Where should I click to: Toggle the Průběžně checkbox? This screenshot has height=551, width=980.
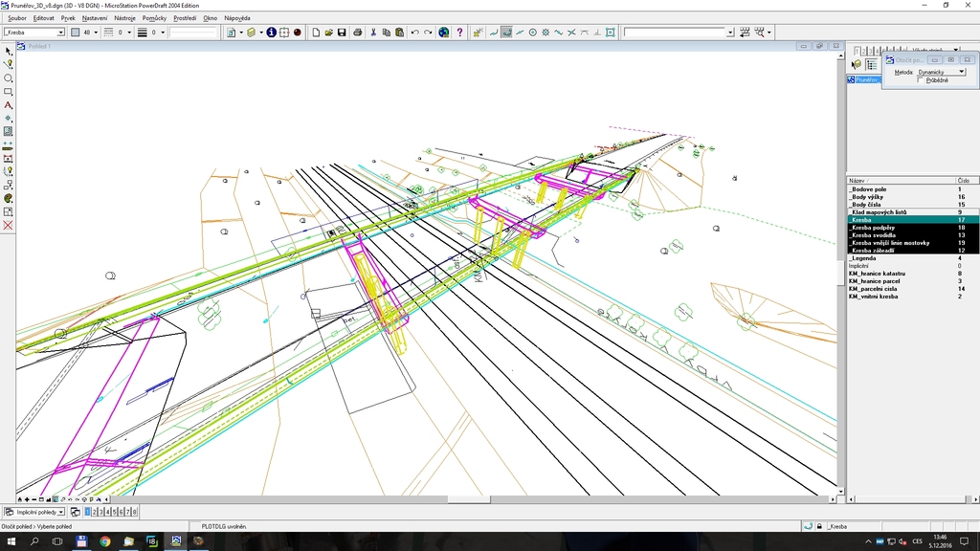tap(921, 80)
